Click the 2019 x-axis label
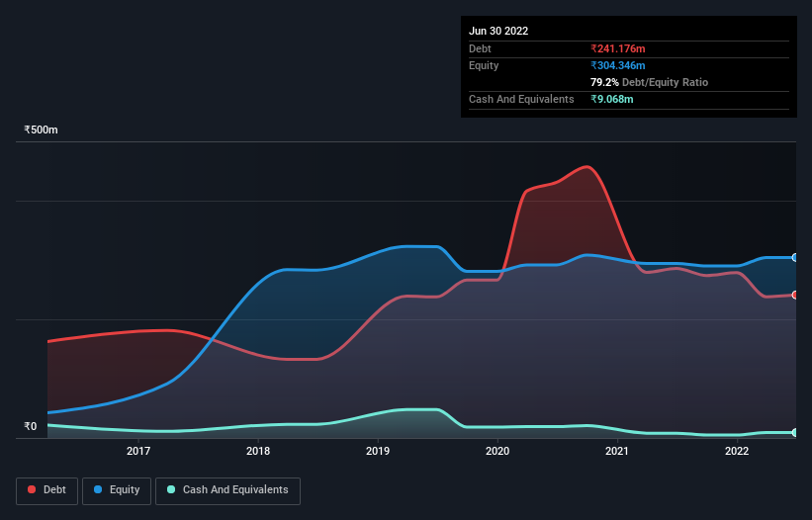 [x=378, y=451]
